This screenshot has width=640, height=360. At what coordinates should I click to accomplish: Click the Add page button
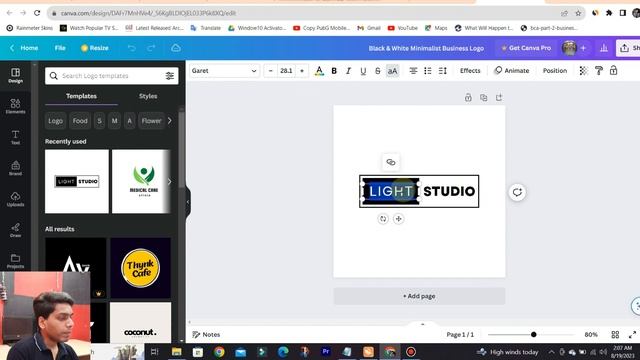[x=419, y=296]
